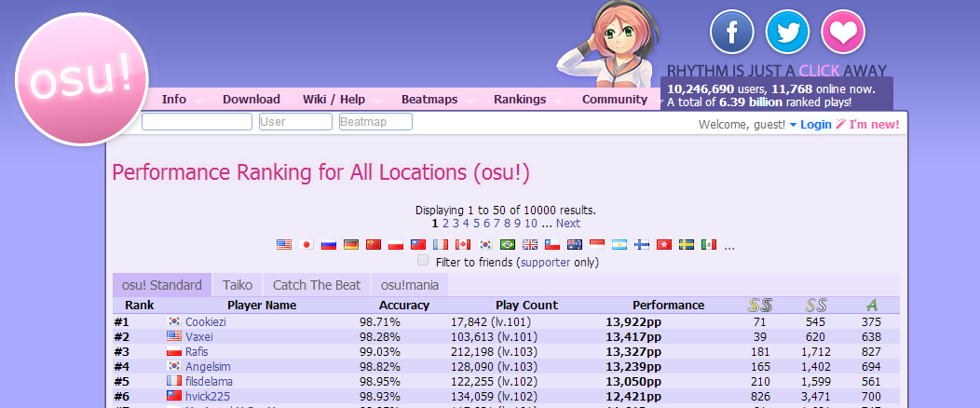Filter rankings by Poland flag
The image size is (980, 408).
point(396,245)
